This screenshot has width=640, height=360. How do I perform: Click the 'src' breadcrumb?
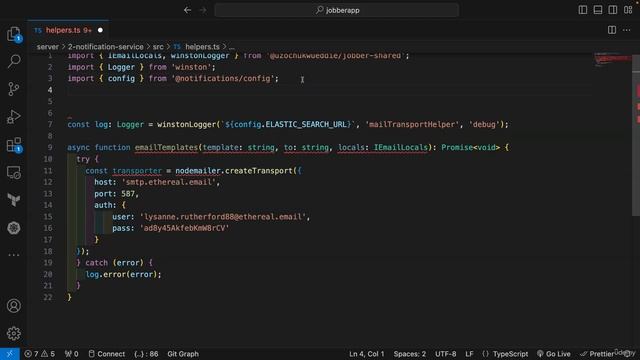[x=158, y=47]
